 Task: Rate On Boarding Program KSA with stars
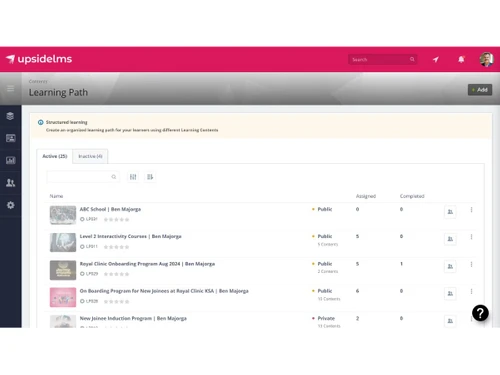(x=116, y=301)
